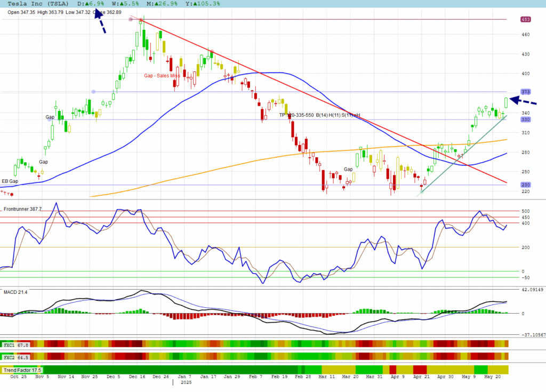
Task: Click the Trend Factor 17.5 label
Action: (x=22, y=370)
